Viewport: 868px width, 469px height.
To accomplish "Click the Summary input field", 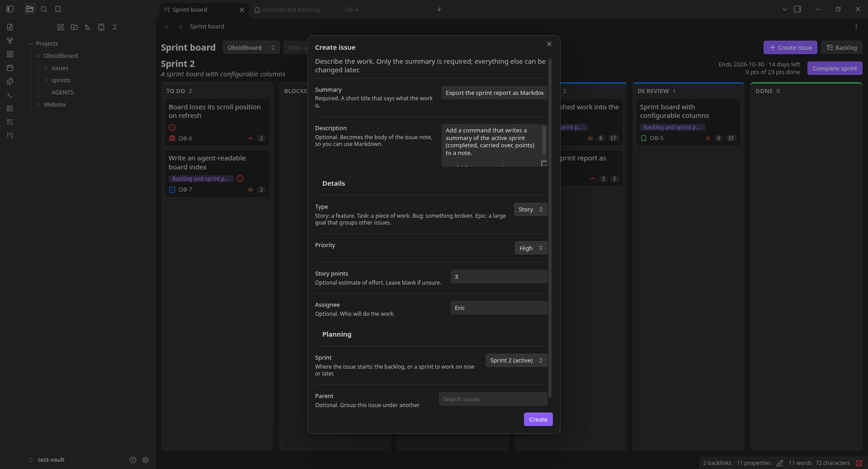I will (x=495, y=93).
